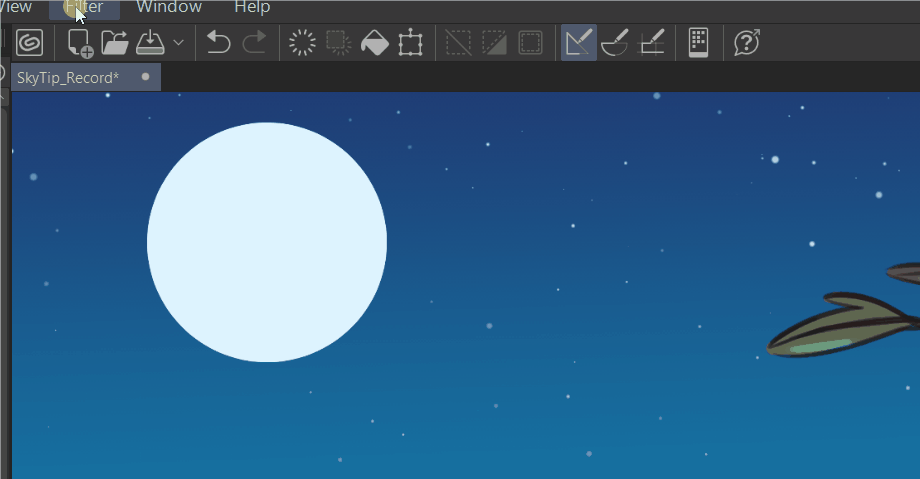The height and width of the screenshot is (479, 920).
Task: Open Clip Studio spiral logo button
Action: [30, 43]
